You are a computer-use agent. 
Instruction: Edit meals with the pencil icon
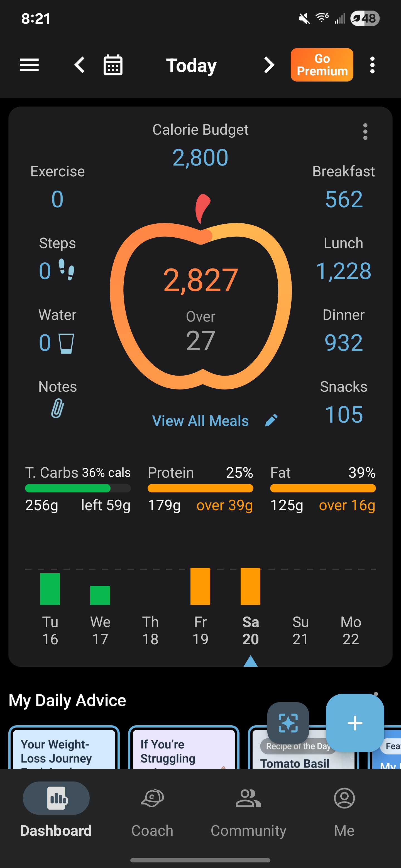coord(271,420)
